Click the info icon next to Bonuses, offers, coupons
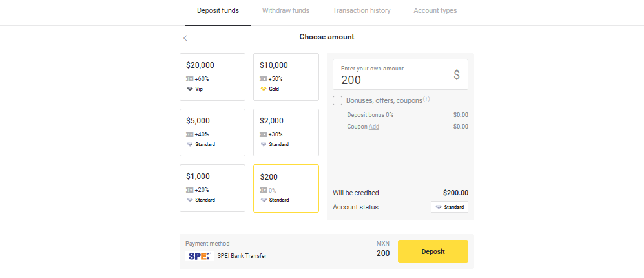The image size is (644, 278). tap(426, 100)
